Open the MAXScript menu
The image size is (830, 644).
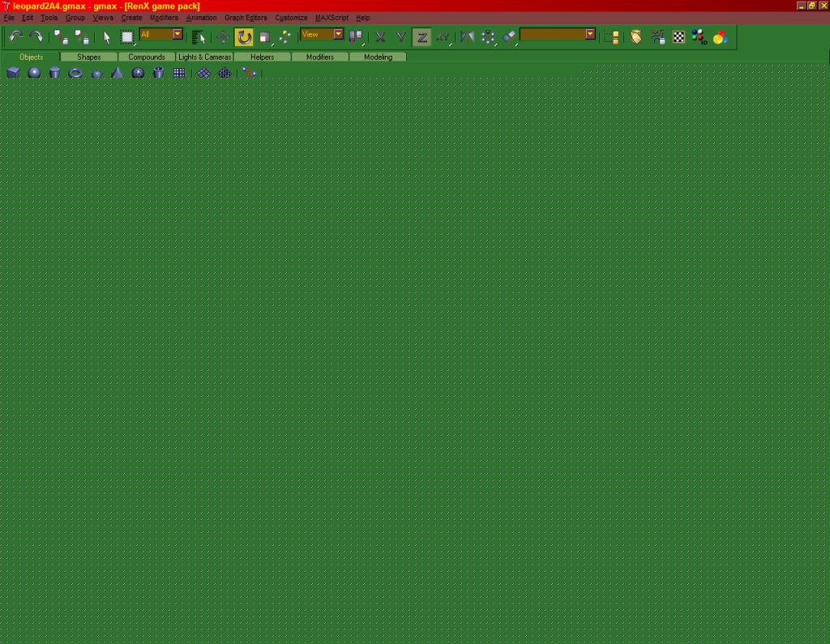[332, 18]
